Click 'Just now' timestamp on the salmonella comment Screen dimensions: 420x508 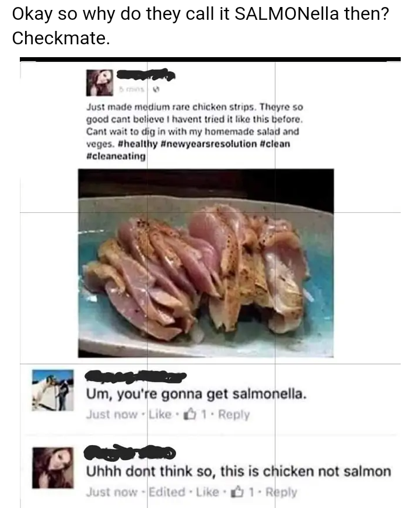point(112,414)
